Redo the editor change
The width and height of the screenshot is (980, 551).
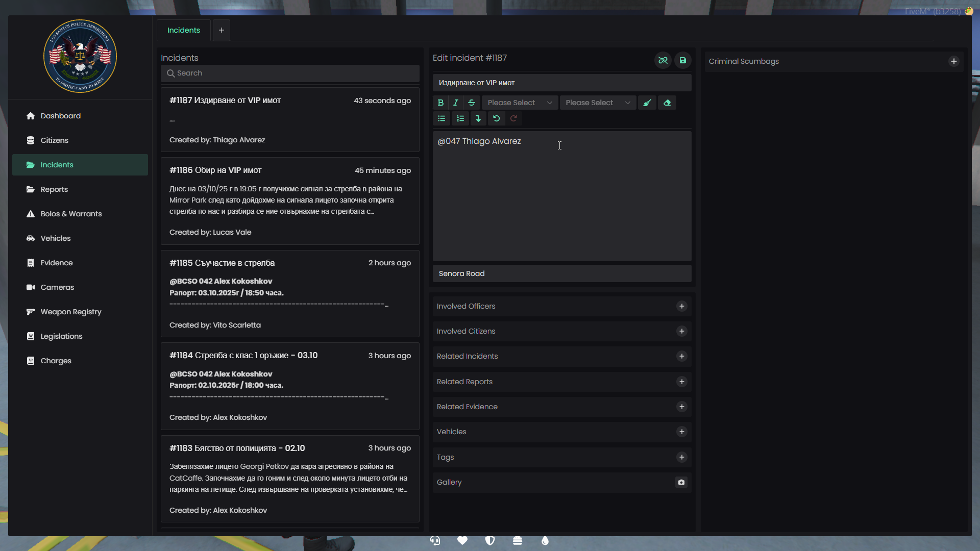513,118
